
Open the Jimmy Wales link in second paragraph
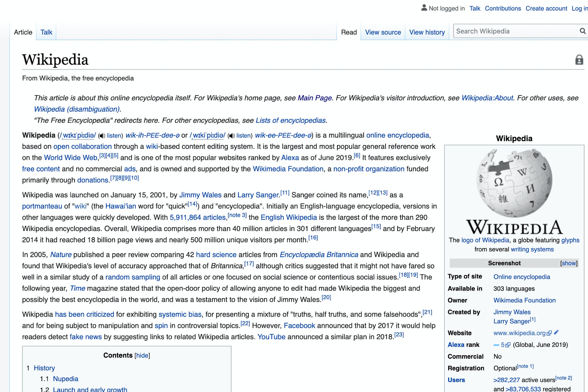point(200,195)
